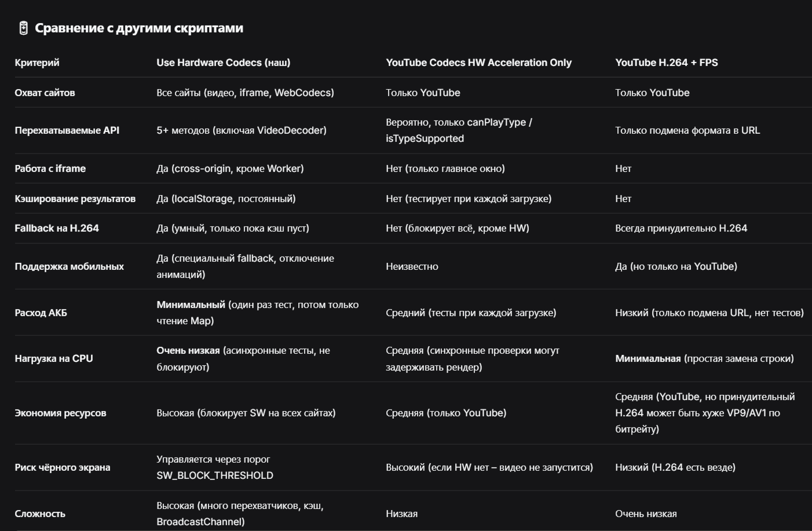Click 'Кэширование результатов' row label

tap(75, 199)
